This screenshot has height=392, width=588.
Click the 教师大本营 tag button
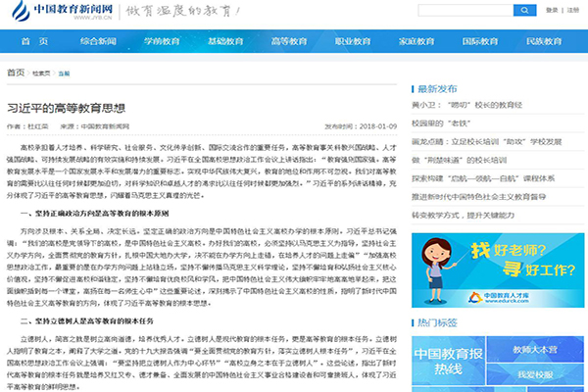click(537, 349)
